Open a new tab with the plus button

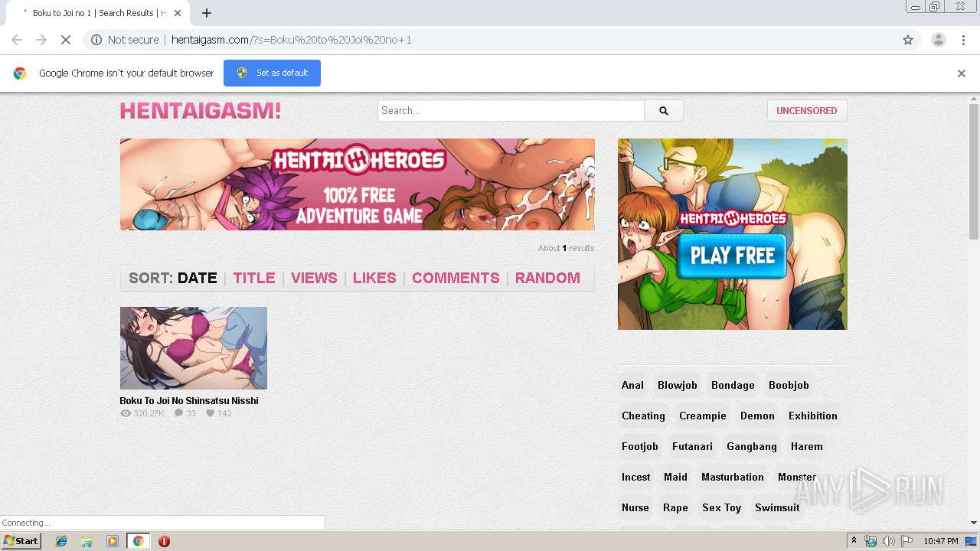pyautogui.click(x=207, y=13)
